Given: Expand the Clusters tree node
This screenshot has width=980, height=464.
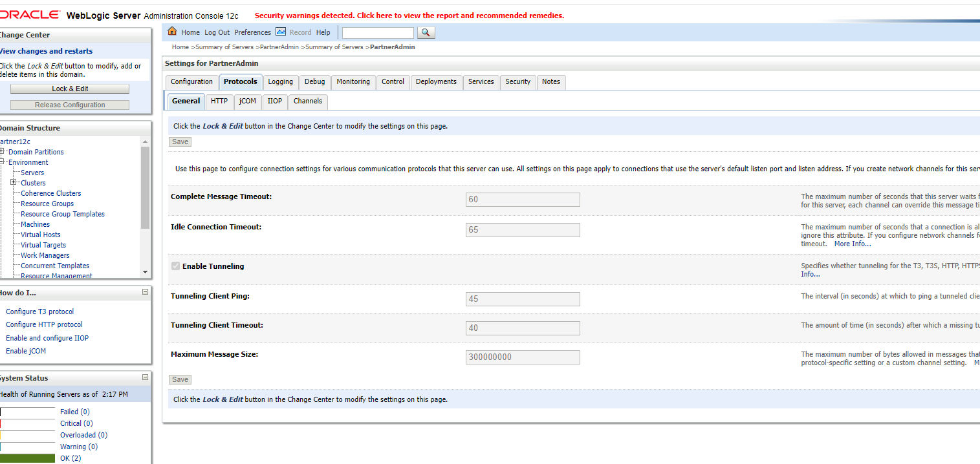Looking at the screenshot, I should click(x=13, y=183).
